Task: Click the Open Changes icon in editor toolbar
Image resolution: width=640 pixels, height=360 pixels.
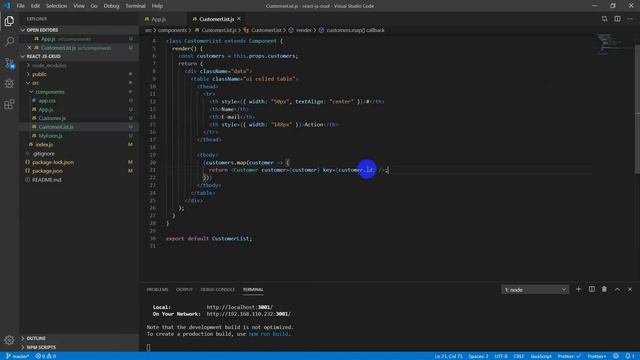Action: coord(604,19)
